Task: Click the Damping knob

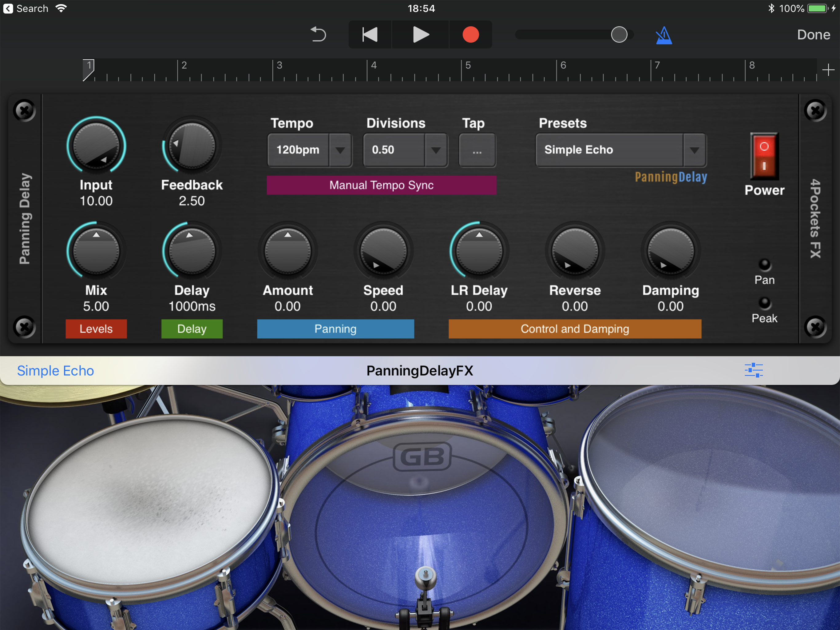Action: click(x=670, y=251)
